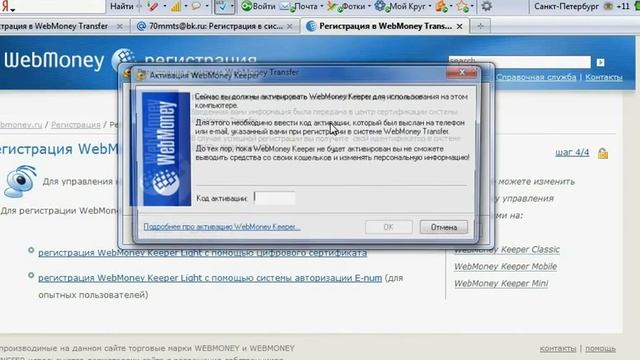Open Подробнее про активацию WebMoney Keeper link
This screenshot has height=360, width=640.
click(222, 227)
